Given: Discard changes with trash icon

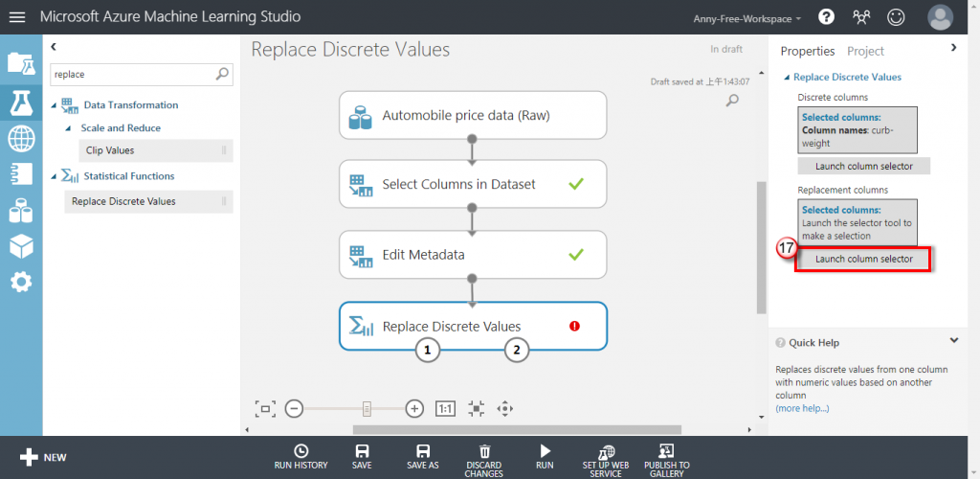Looking at the screenshot, I should 484,460.
